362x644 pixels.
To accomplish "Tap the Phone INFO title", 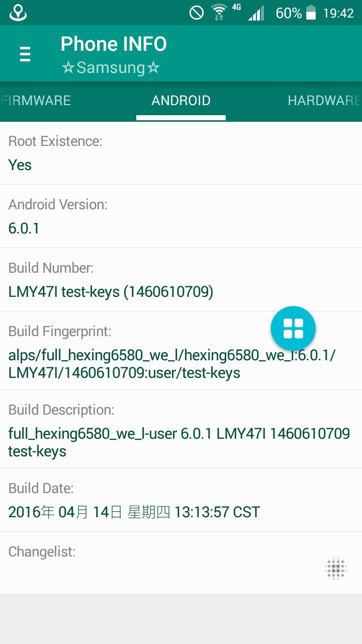I will pyautogui.click(x=114, y=44).
